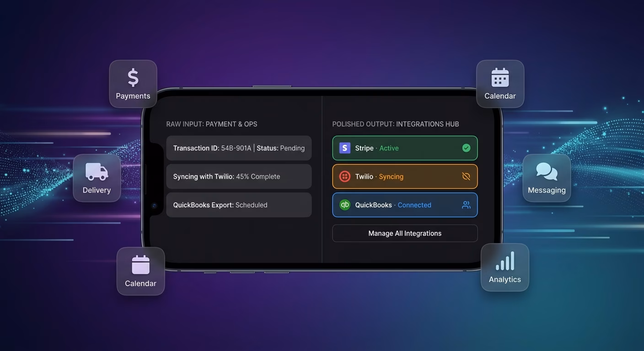Click the Syncing status label next to Twilio

391,176
